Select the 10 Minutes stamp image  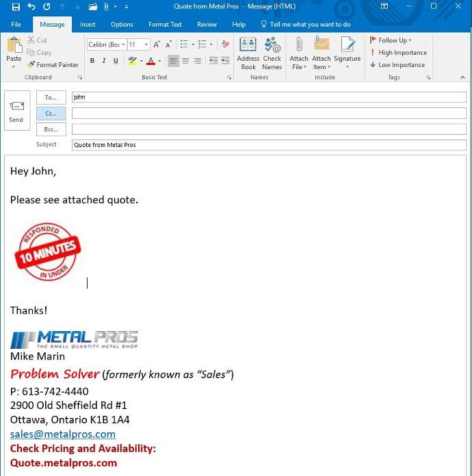(48, 252)
